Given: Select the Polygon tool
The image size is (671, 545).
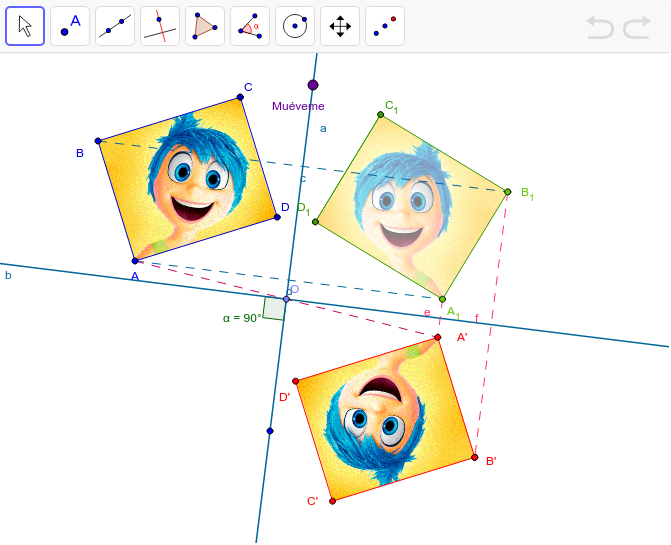Looking at the screenshot, I should tap(205, 26).
